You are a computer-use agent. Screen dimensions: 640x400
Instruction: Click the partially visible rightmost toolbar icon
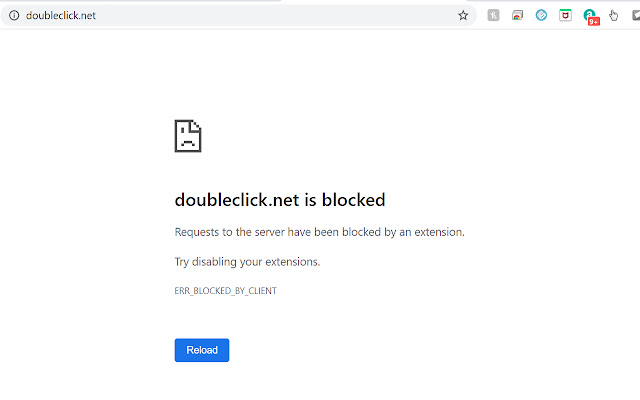click(x=635, y=15)
